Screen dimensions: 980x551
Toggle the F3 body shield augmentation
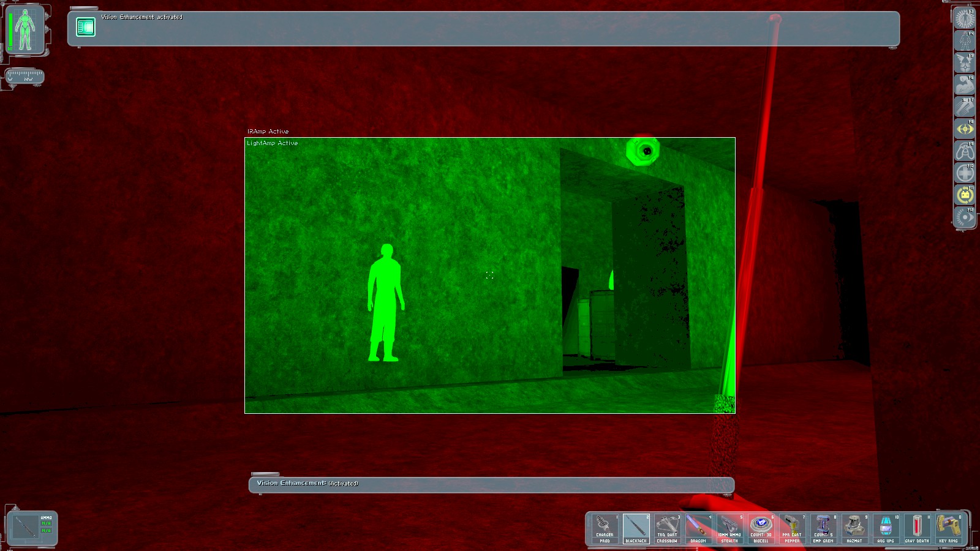[x=965, y=19]
